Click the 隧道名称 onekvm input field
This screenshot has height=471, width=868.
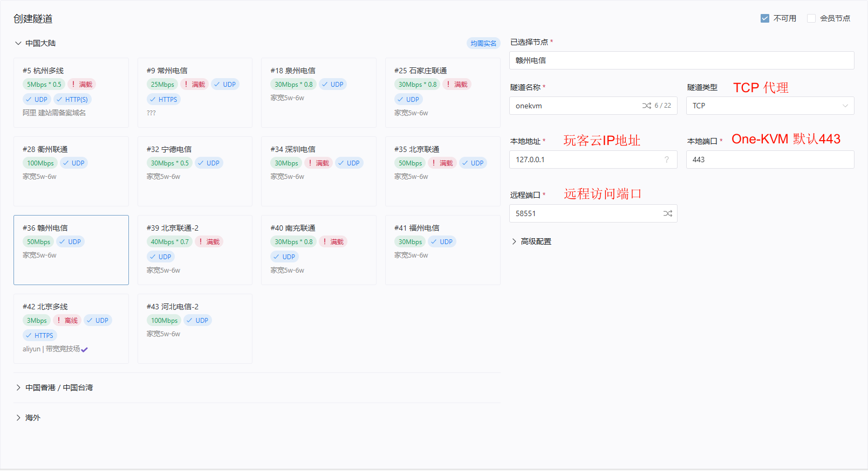(x=575, y=106)
